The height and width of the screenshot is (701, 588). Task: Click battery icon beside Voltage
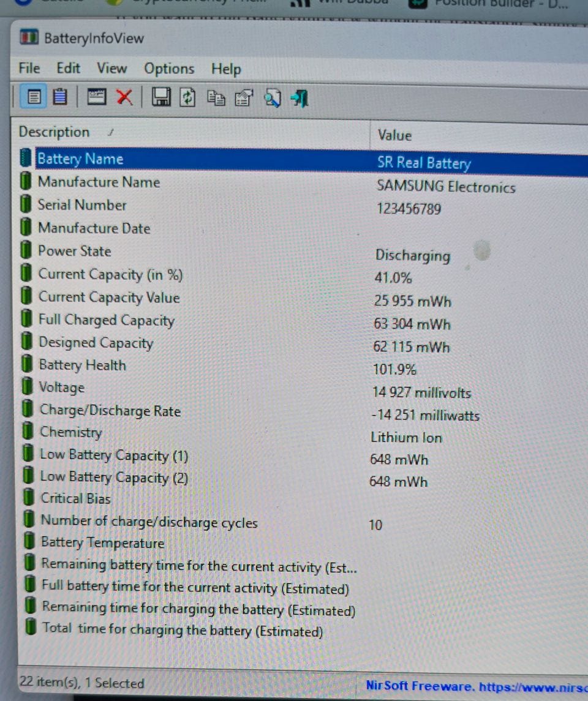point(28,386)
